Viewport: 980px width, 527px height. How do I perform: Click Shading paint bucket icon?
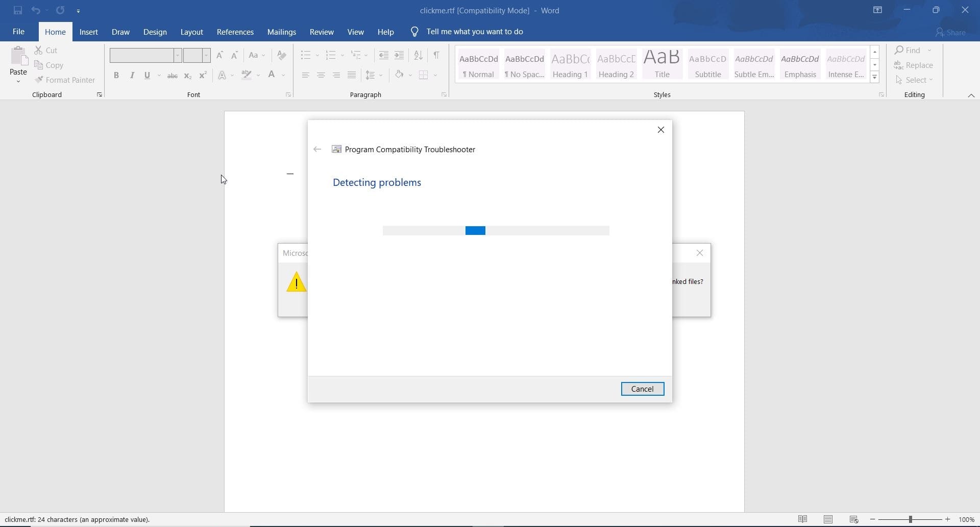coord(399,75)
